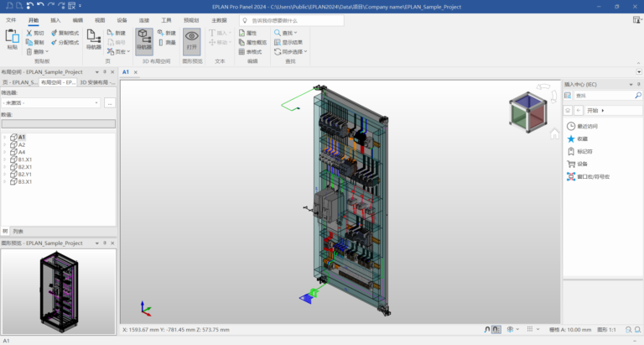Open 最近访问 (Recently used) in insert center
644x345 pixels.
point(583,126)
